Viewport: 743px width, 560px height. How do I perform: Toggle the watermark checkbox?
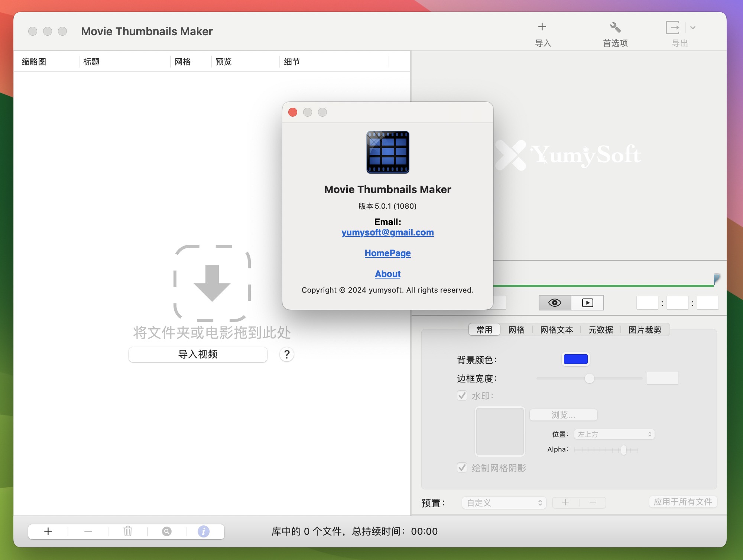pyautogui.click(x=462, y=395)
